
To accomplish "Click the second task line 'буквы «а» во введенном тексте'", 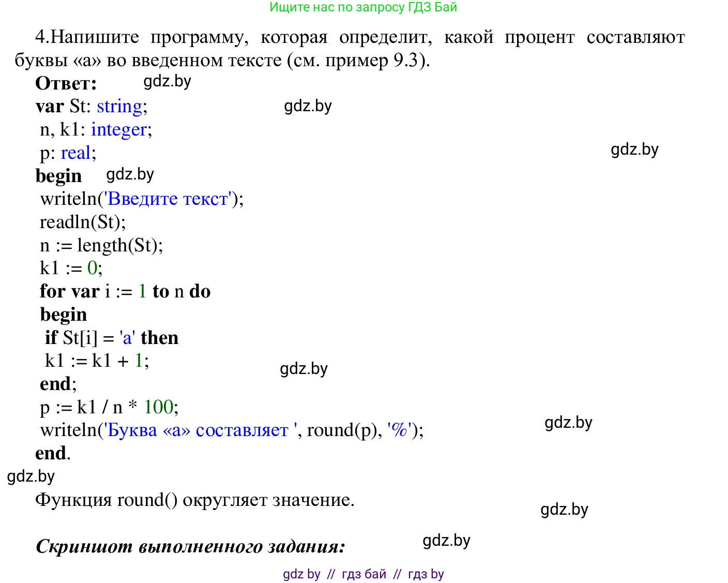I will [x=148, y=61].
